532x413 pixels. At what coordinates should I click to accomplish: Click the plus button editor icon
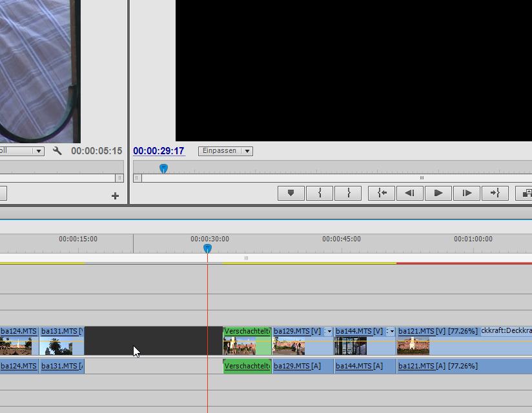[115, 196]
